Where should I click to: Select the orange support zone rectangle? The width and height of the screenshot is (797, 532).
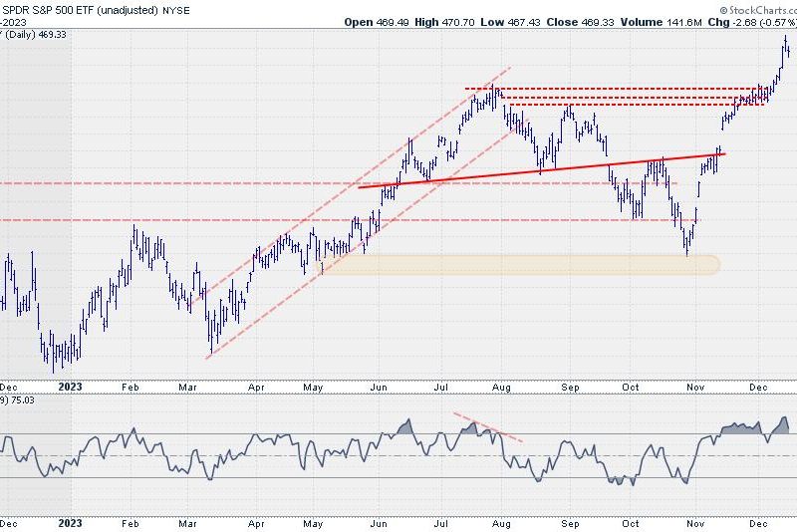(x=518, y=265)
